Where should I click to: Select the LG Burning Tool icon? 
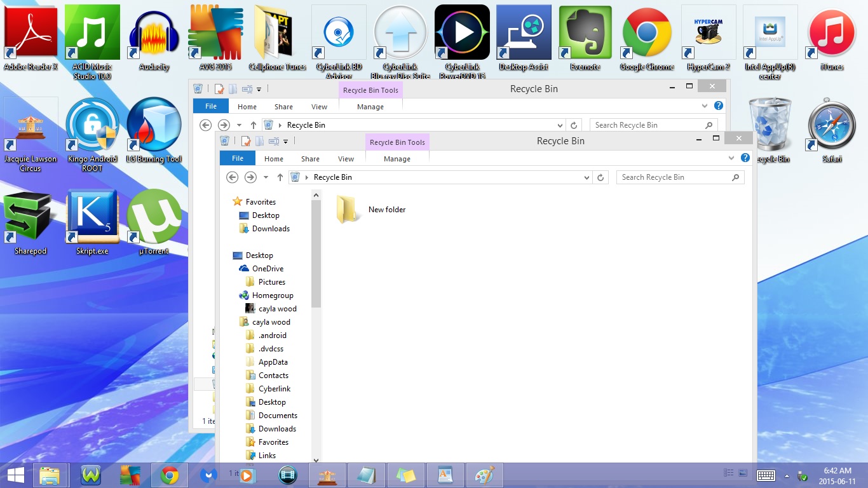click(x=154, y=130)
